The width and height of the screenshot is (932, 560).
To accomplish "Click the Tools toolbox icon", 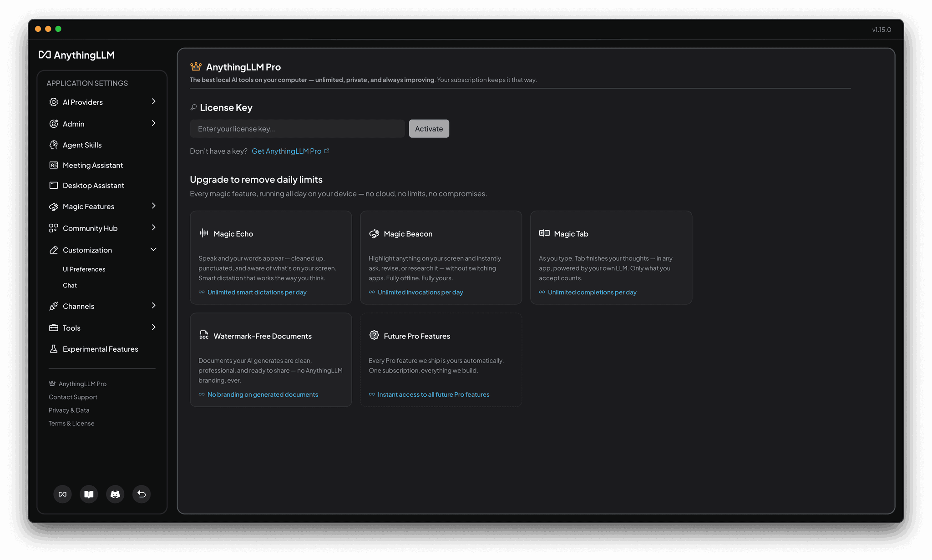I will click(54, 328).
